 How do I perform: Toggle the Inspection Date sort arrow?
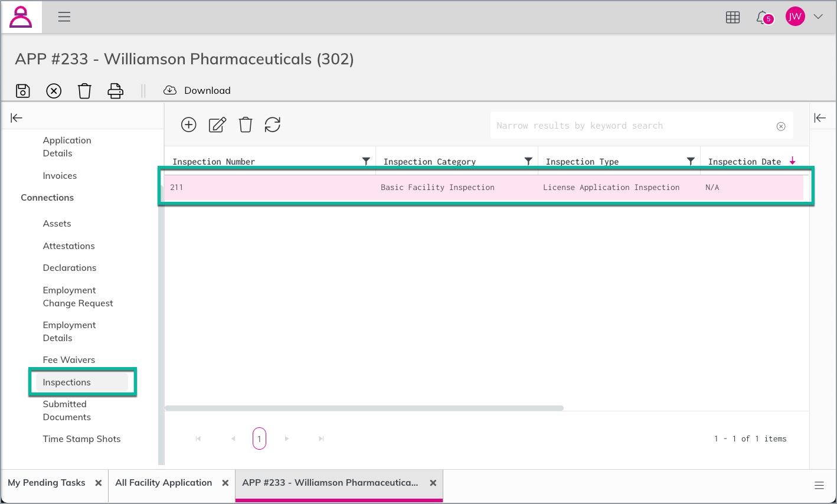pyautogui.click(x=792, y=161)
